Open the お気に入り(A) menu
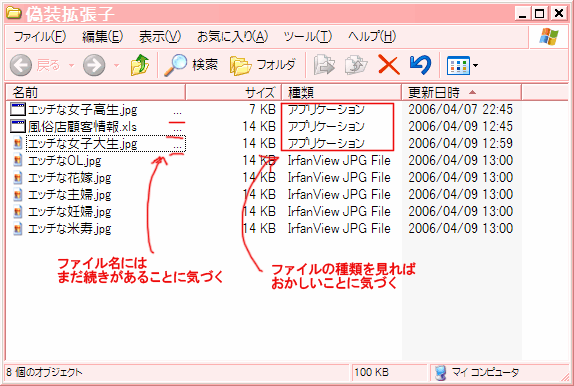The height and width of the screenshot is (386, 574). [x=232, y=36]
